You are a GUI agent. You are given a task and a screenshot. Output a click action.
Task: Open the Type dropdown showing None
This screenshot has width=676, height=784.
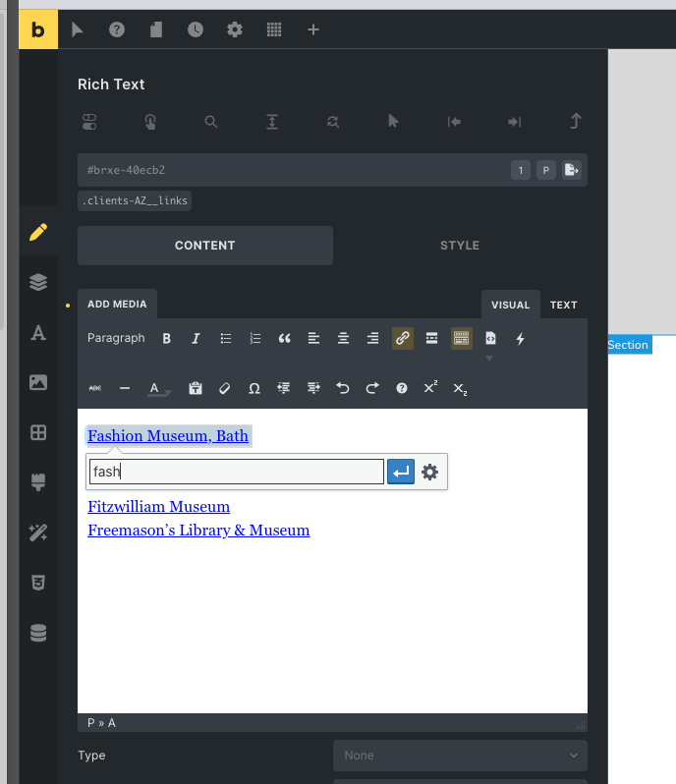460,756
